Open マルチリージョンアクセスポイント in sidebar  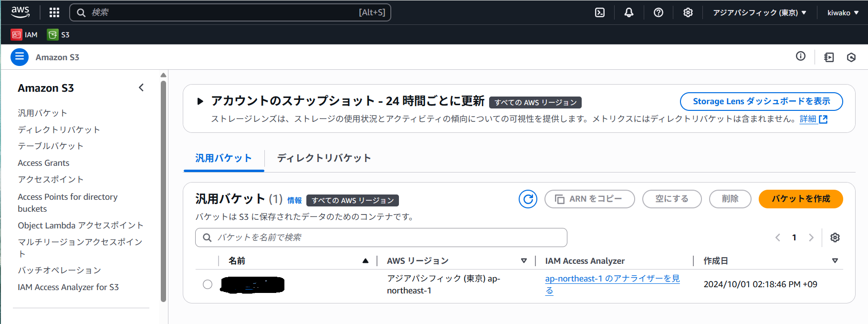[80, 248]
